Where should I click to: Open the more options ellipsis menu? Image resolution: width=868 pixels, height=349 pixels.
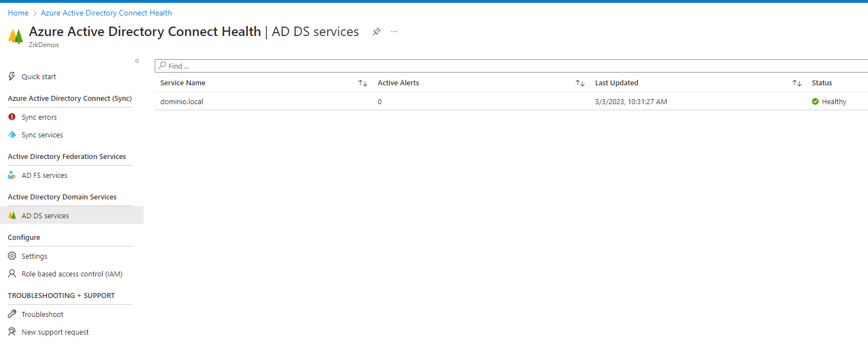point(394,32)
